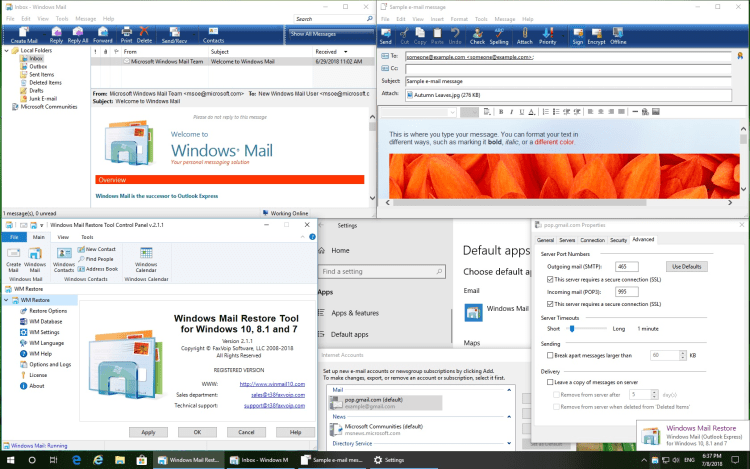Click Apply in Restore Tool panel
Viewport: 750px width, 469px height.
[x=148, y=432]
